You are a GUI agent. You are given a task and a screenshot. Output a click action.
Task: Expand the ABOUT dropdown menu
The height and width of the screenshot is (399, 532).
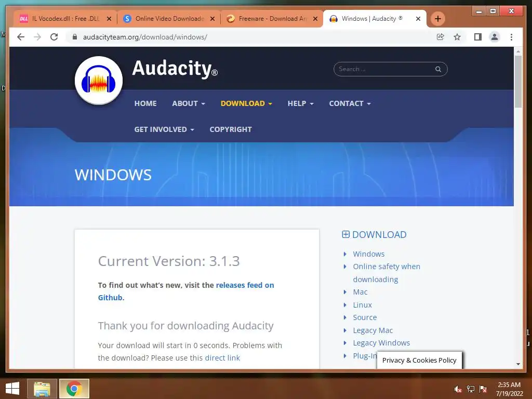pos(189,103)
